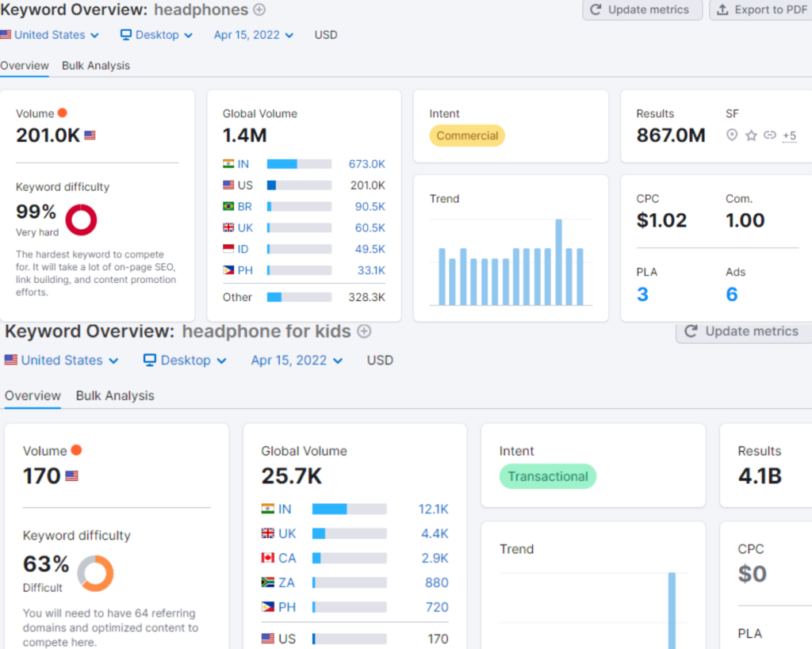Click the Ads count 6 link
812x649 pixels.
pyautogui.click(x=731, y=295)
